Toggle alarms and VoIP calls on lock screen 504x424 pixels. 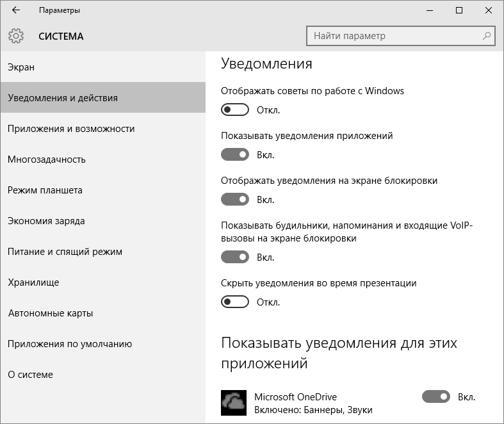(234, 257)
